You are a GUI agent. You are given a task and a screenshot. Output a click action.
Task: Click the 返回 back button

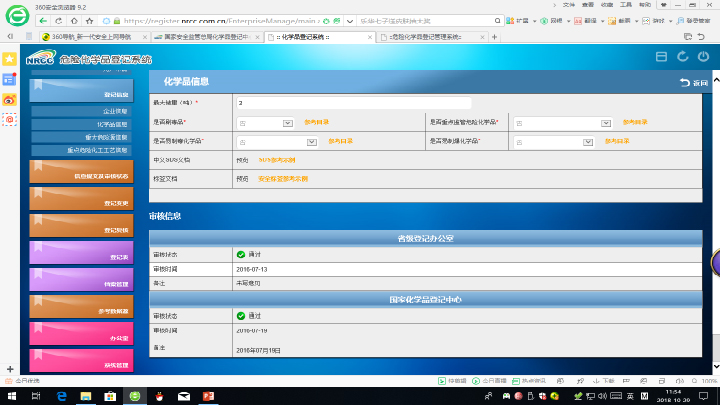click(x=694, y=82)
